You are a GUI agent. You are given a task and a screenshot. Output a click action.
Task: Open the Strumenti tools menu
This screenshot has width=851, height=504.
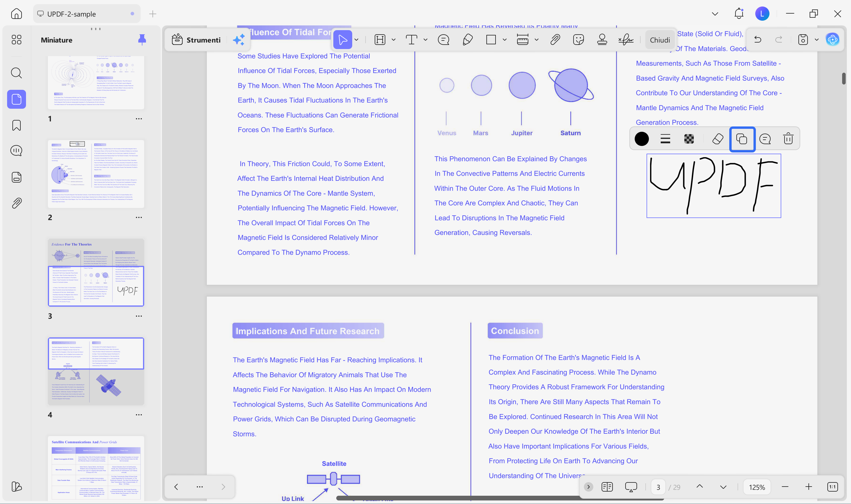196,40
